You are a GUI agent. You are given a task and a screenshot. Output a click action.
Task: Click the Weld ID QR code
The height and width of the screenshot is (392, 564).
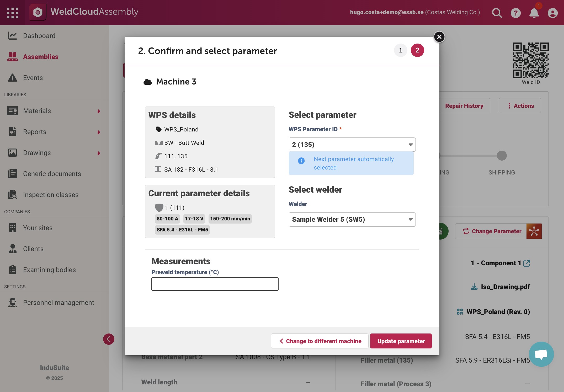click(x=531, y=60)
